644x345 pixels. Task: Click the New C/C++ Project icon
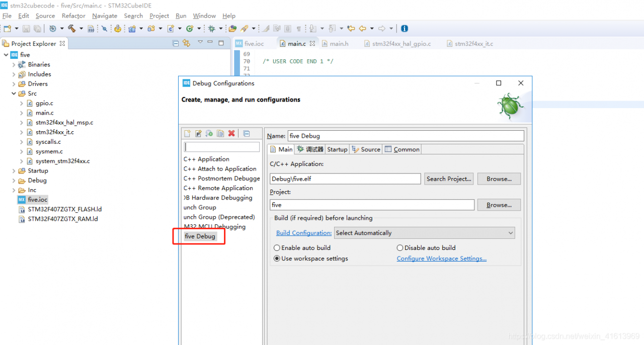point(132,29)
